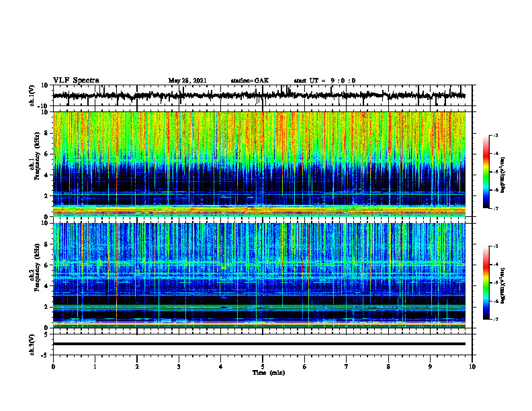The height and width of the screenshot is (411, 532).
Task: Click the "4" kHz tick on ch.1 spectrogram axis
Action: click(x=46, y=175)
